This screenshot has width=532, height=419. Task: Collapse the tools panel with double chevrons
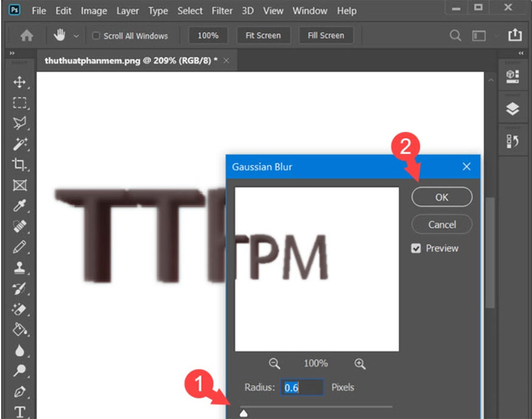pos(12,52)
